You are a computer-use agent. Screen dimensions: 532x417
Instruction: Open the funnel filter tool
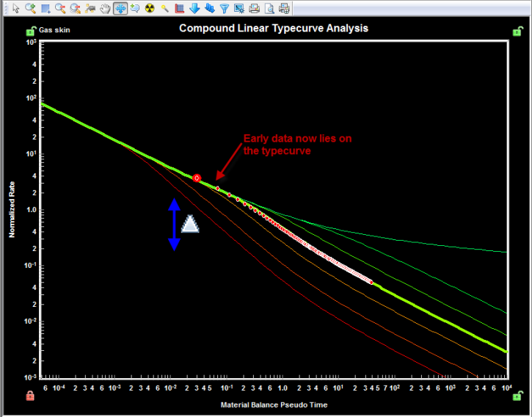(225, 9)
